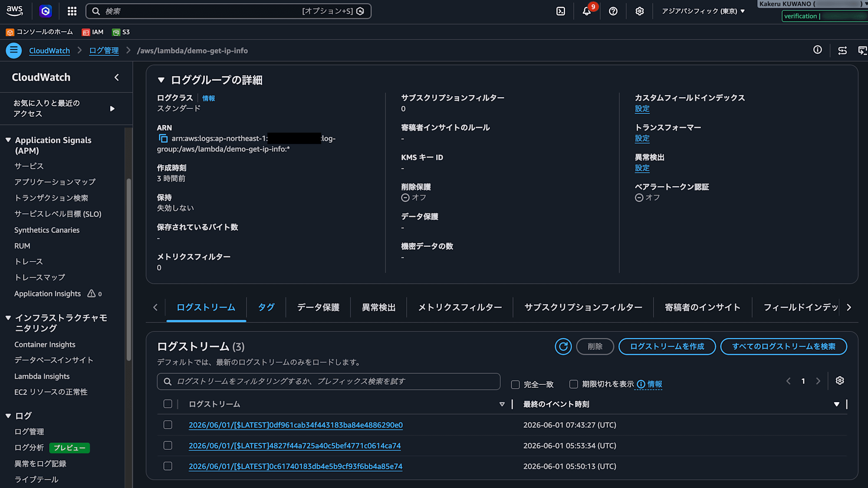
Task: Open the Kakeru KUWANO account menu
Action: tap(812, 4)
